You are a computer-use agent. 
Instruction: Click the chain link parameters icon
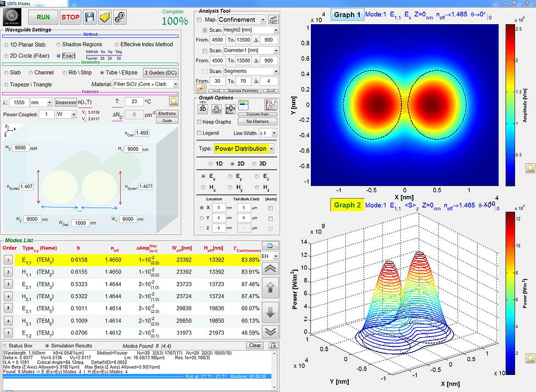coord(202,89)
